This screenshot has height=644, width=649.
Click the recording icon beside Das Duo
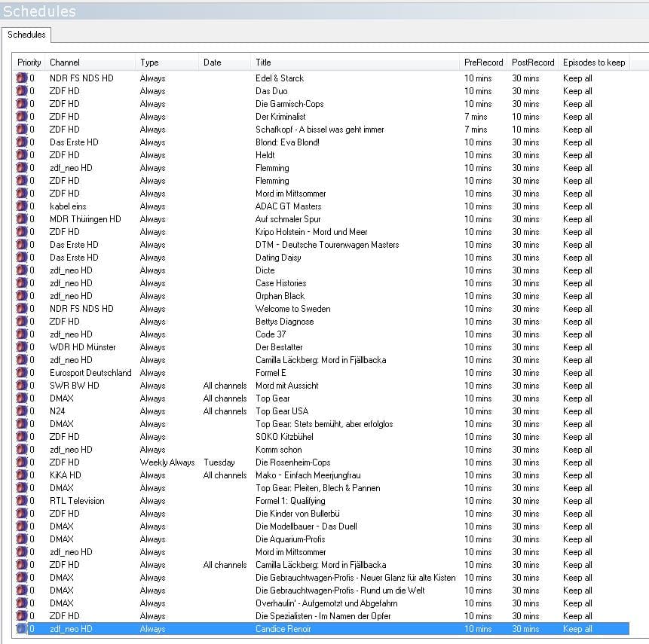coord(22,91)
